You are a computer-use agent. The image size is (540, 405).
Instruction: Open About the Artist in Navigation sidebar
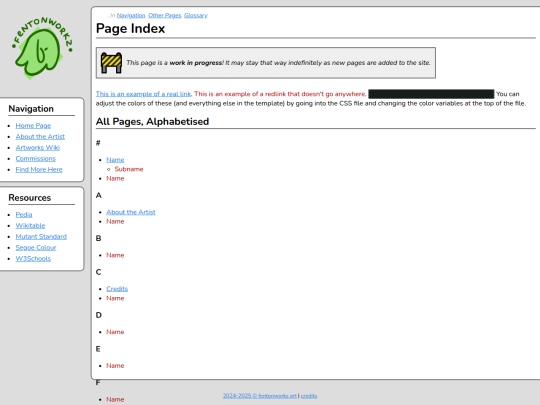point(40,137)
